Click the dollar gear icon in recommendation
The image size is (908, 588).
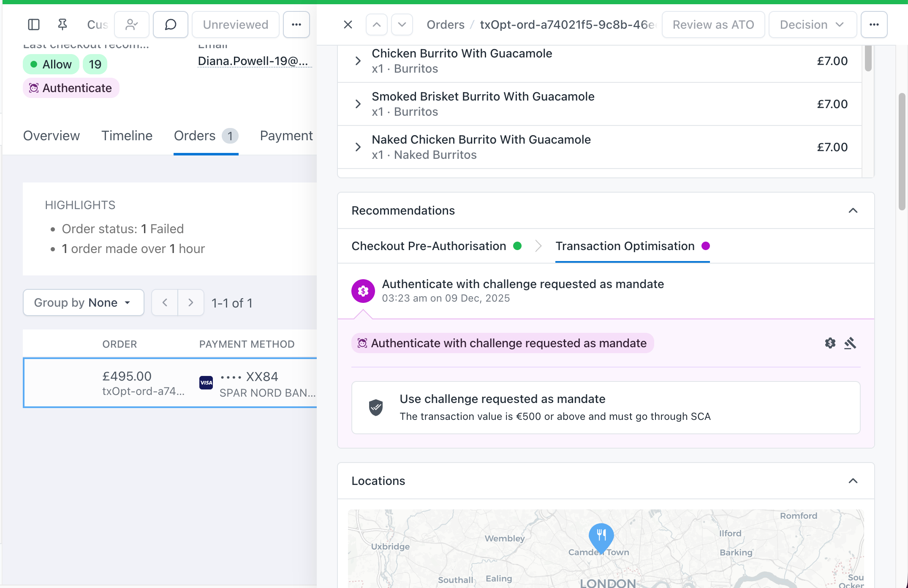tap(830, 343)
